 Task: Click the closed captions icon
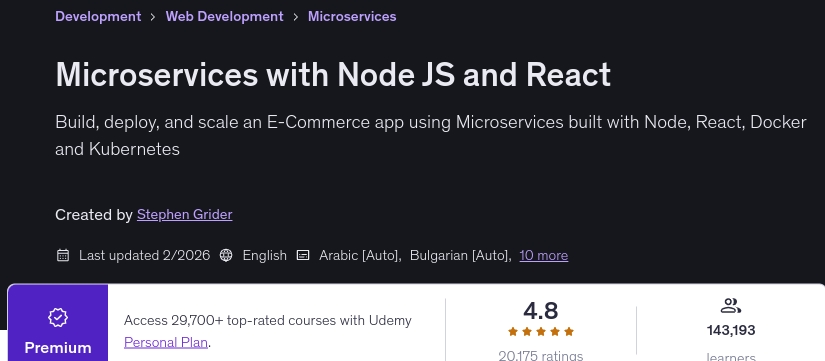tap(303, 256)
